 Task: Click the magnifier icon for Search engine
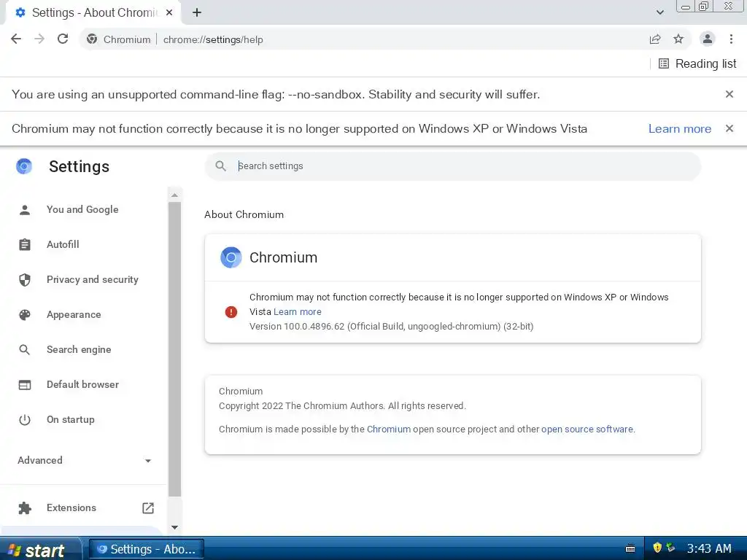[x=24, y=349]
